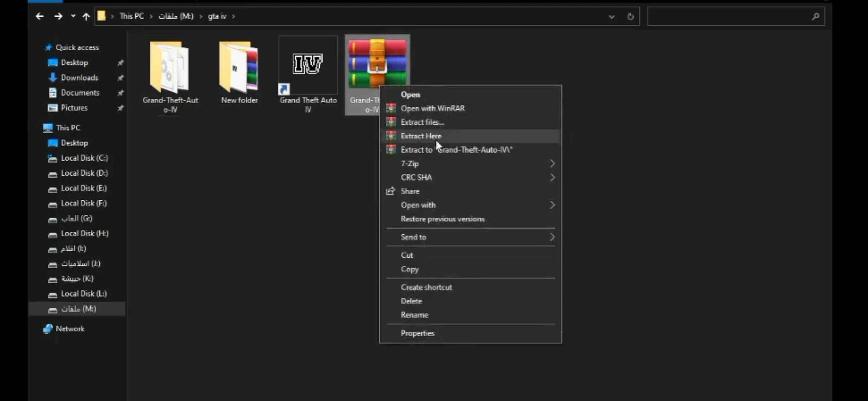The image size is (868, 401).
Task: Refresh the current folder view
Action: (x=630, y=16)
